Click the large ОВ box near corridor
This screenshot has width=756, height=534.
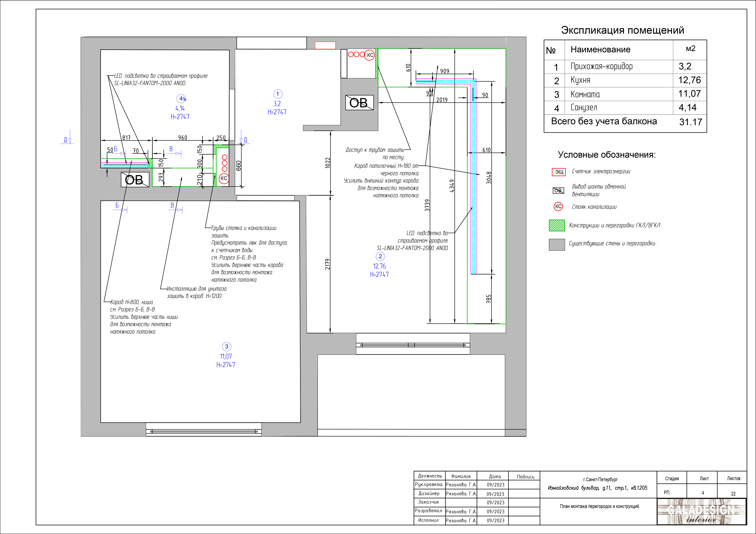pos(359,103)
